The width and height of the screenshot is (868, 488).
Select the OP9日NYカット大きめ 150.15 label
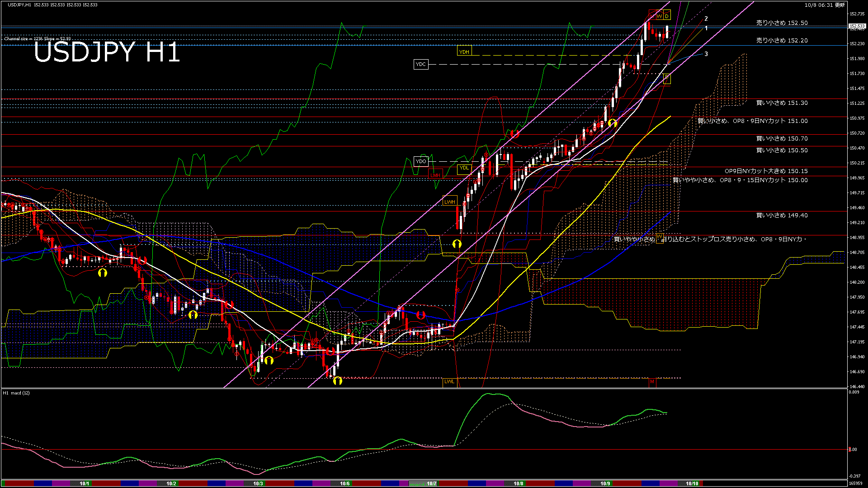point(766,171)
